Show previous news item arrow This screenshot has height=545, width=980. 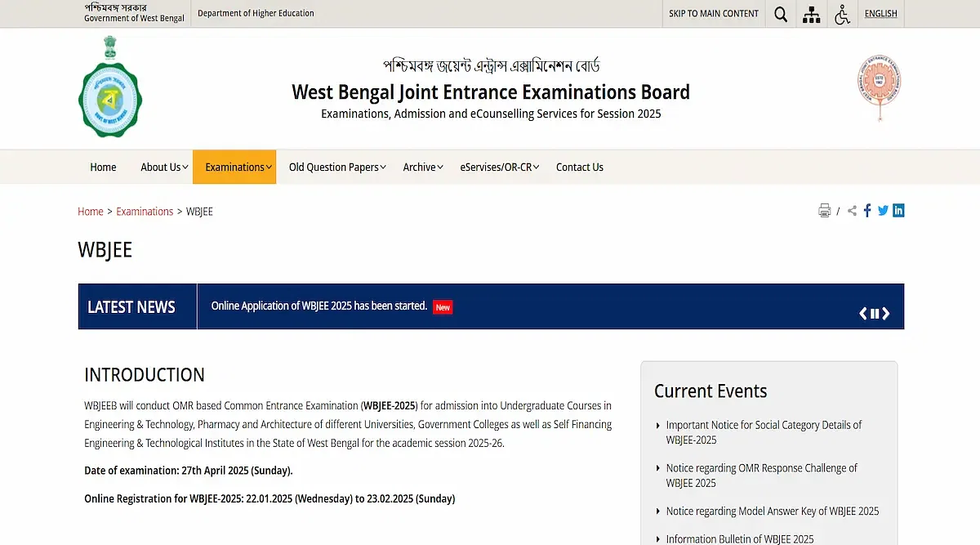click(863, 314)
